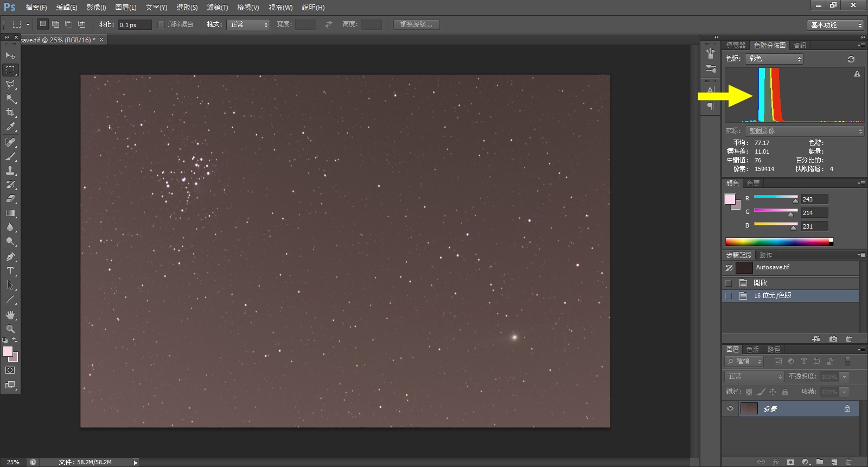The image size is (868, 467).
Task: Select the 16 位元/色版 history step
Action: pos(773,295)
